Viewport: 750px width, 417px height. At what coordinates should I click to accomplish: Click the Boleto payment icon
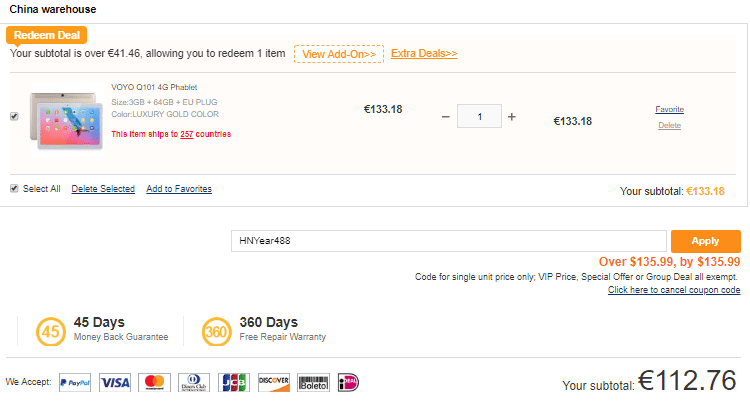click(313, 383)
